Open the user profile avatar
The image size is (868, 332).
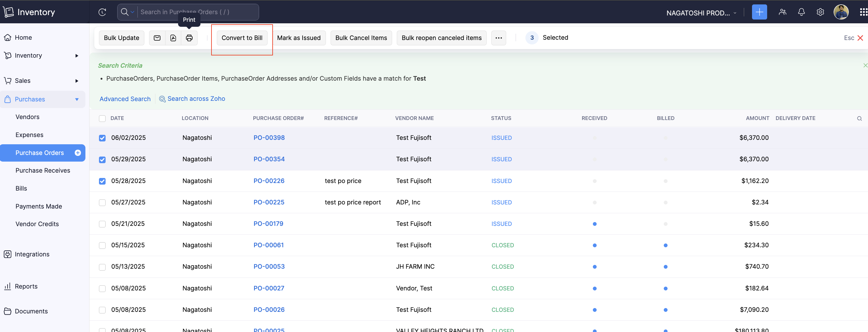[x=841, y=13]
